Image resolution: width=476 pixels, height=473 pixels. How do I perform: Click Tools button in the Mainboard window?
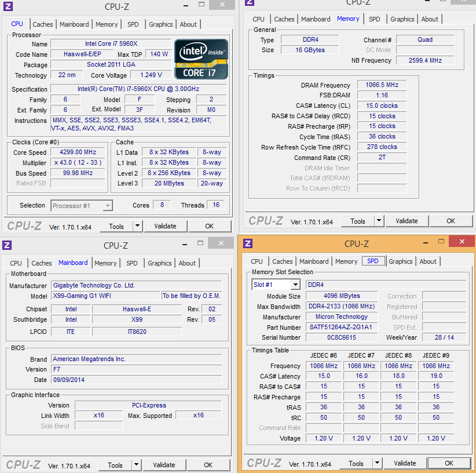(x=115, y=465)
